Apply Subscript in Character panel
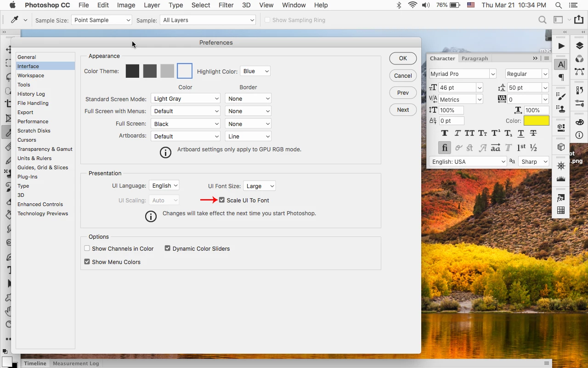The width and height of the screenshot is (588, 368). tap(508, 133)
